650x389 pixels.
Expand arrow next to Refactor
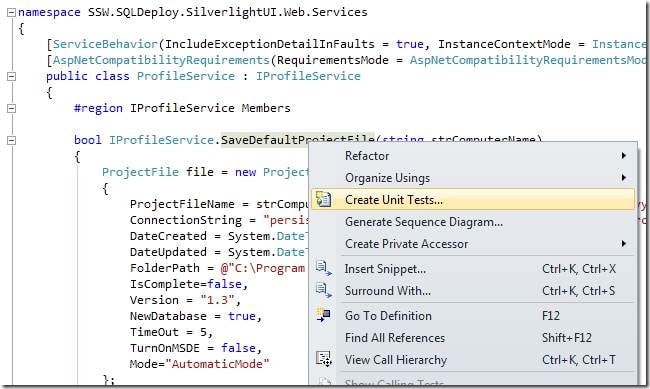(x=623, y=156)
